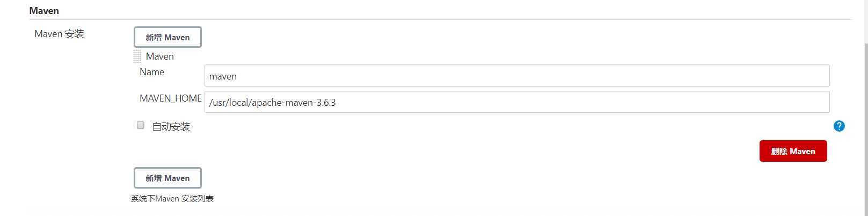
Task: Click the Maven section header title
Action: [44, 11]
